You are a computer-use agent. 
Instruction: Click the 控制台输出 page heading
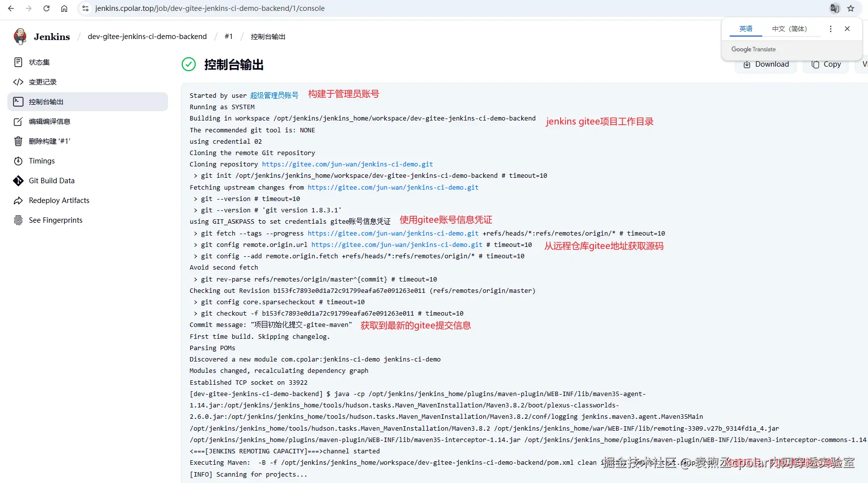234,65
